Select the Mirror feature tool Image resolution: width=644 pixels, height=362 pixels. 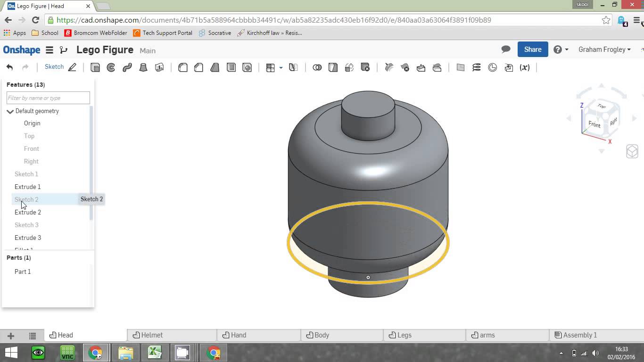coord(293,67)
